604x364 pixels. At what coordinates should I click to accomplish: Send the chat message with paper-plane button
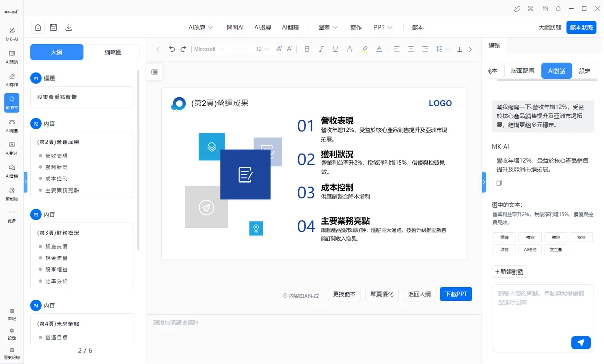coord(581,343)
